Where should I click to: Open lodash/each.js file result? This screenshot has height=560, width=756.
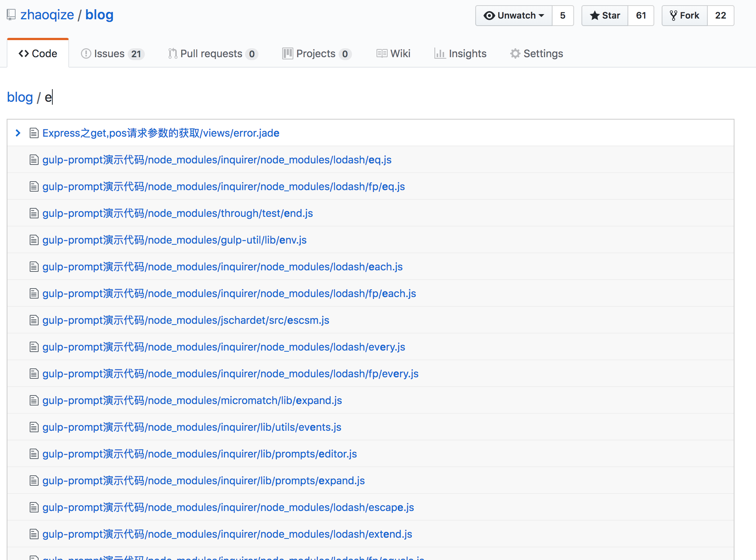tap(222, 267)
